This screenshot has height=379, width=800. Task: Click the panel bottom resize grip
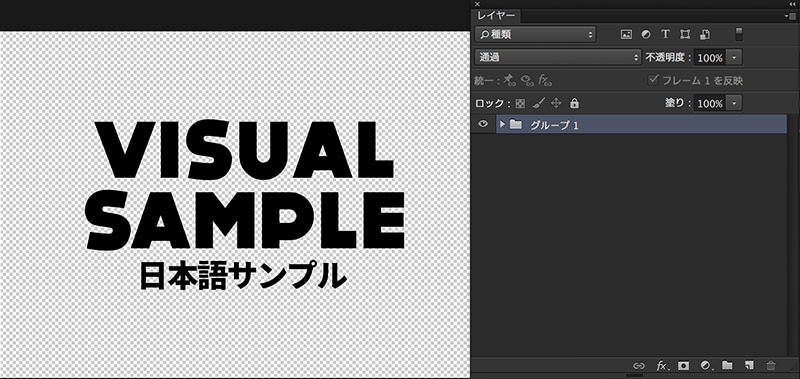[x=635, y=376]
